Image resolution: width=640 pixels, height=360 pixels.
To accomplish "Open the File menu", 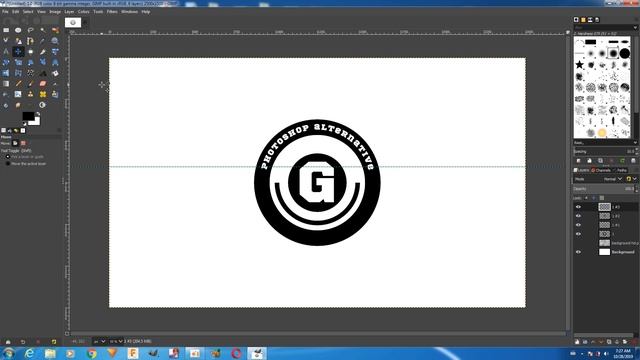I will coord(5,12).
